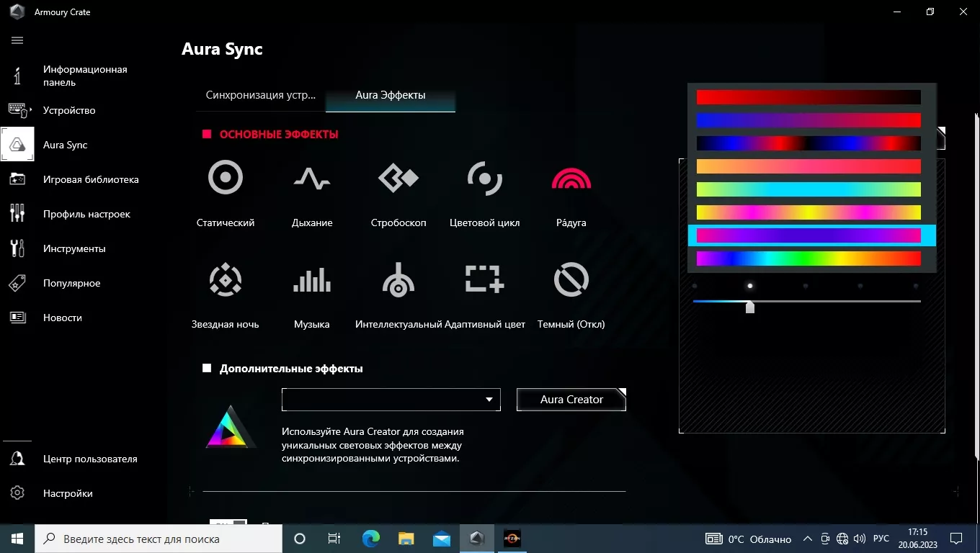This screenshot has width=980, height=553.
Task: Launch Aura Creator via its button
Action: click(571, 400)
